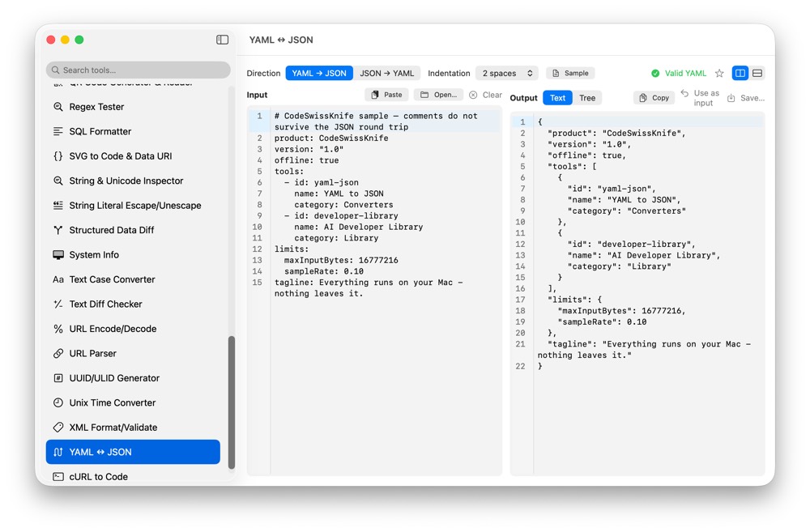Viewport: 810px width, 532px height.
Task: Click the SQL Formatter lines icon
Action: click(58, 131)
